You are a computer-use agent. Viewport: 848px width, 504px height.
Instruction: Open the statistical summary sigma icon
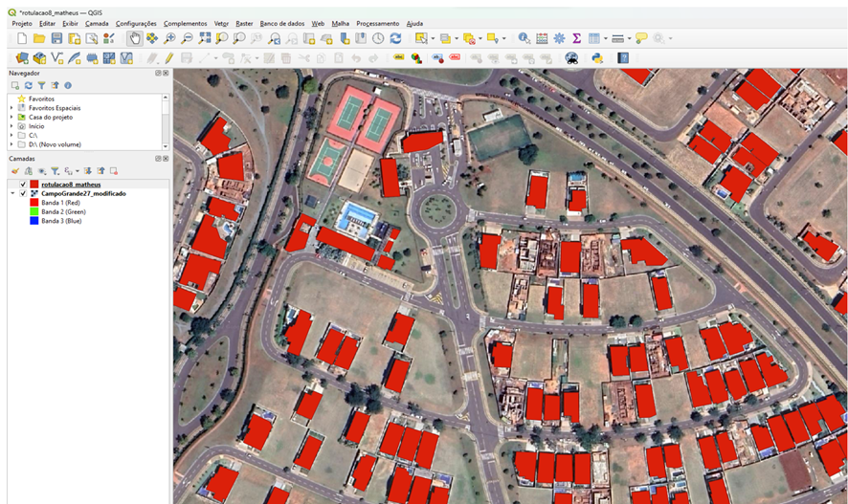pyautogui.click(x=577, y=38)
